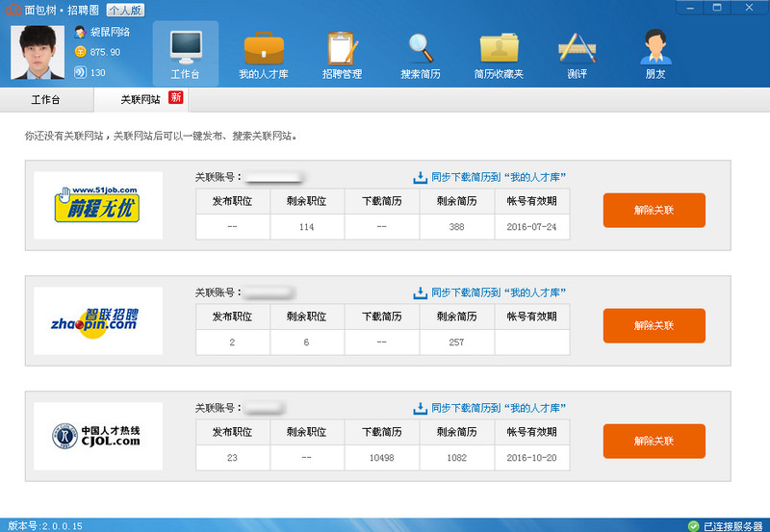The image size is (770, 532).
Task: Click the 个人版 edition badge
Action: click(x=125, y=10)
